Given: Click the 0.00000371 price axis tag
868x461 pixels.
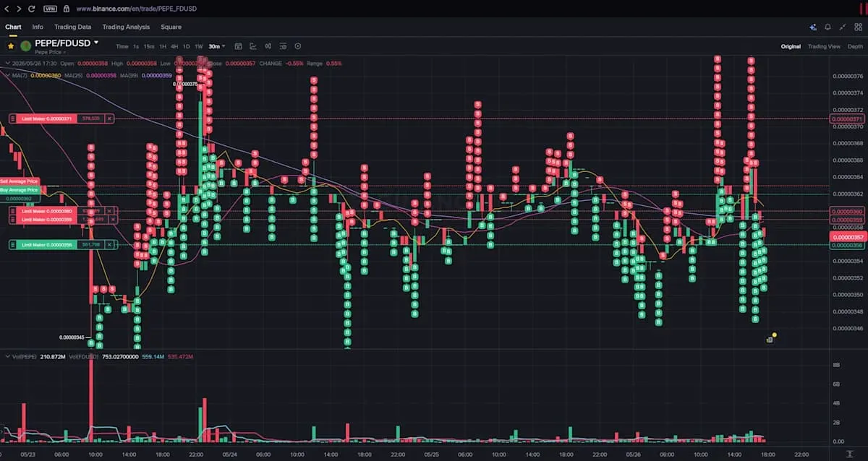Looking at the screenshot, I should tap(847, 119).
